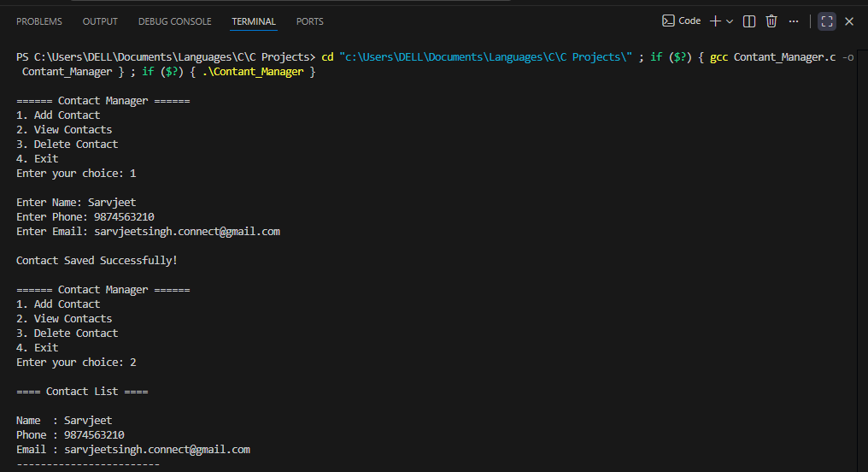Show the PORTS tab

tap(309, 21)
